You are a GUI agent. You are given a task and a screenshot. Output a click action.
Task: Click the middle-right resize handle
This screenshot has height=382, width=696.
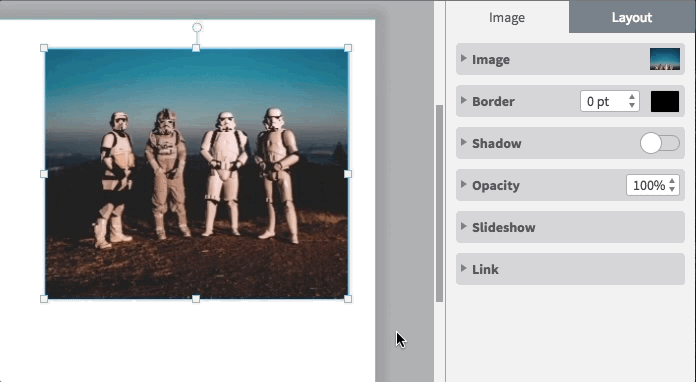pyautogui.click(x=348, y=174)
